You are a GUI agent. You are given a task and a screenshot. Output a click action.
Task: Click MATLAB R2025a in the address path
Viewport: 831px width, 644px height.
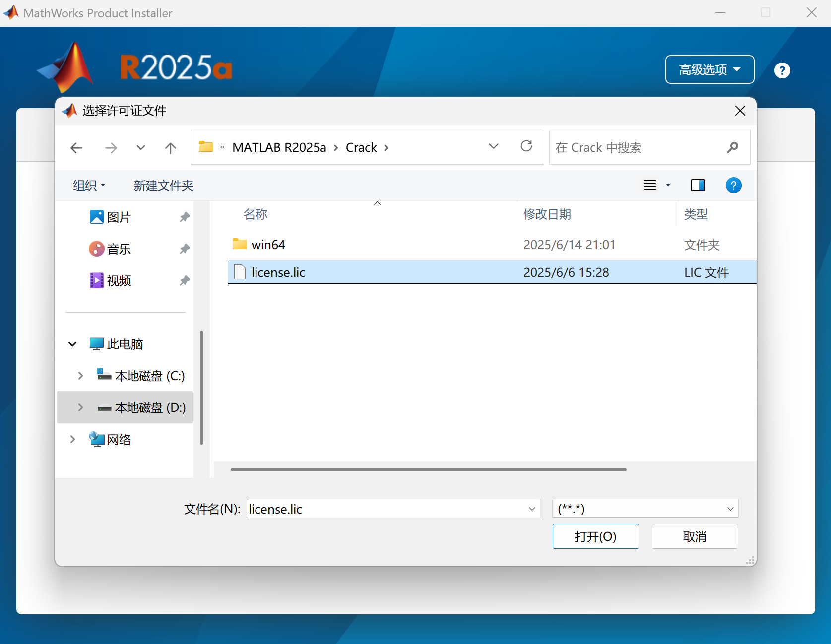point(279,147)
